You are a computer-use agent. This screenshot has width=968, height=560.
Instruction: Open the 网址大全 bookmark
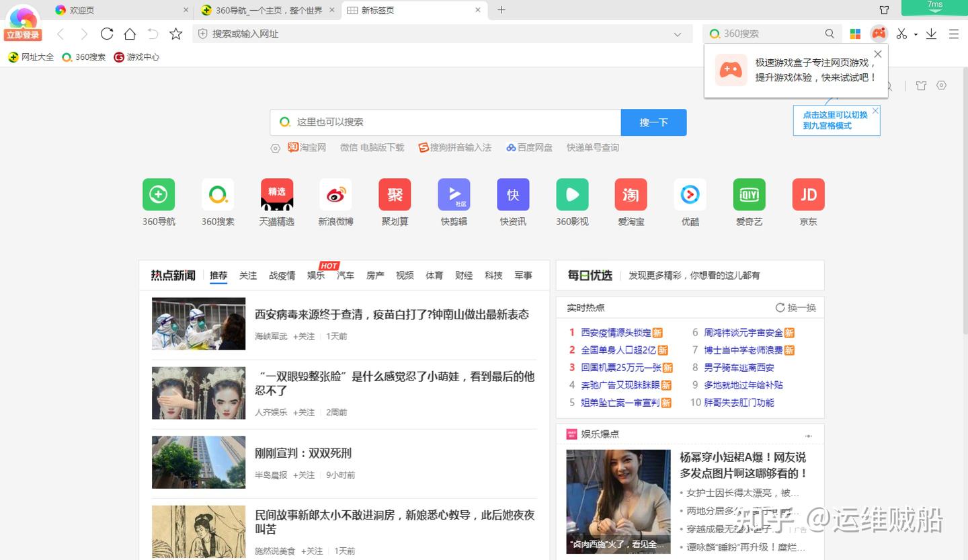click(x=31, y=57)
